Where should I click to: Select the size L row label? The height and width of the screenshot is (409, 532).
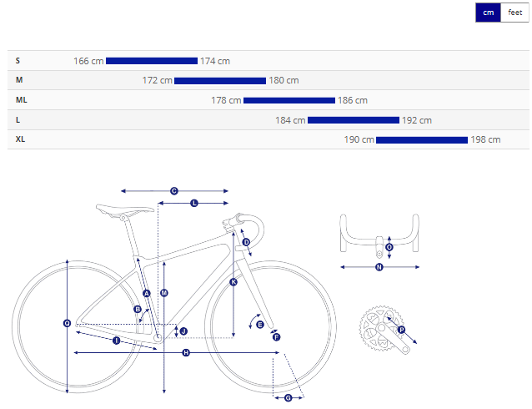tap(18, 120)
